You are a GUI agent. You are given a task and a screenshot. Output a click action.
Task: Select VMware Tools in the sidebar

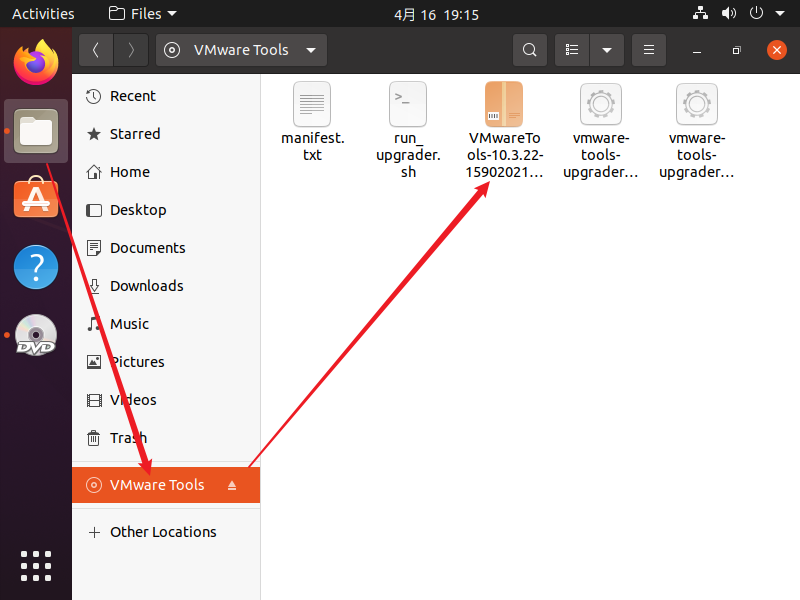click(x=166, y=485)
